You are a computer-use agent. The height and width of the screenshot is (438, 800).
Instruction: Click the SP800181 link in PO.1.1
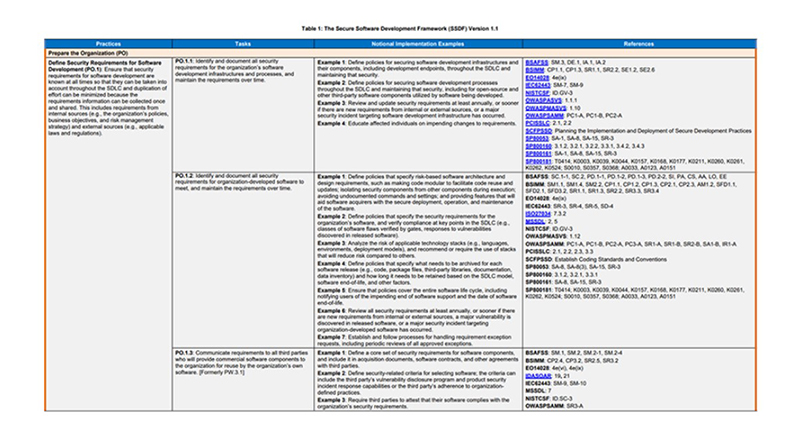point(539,161)
